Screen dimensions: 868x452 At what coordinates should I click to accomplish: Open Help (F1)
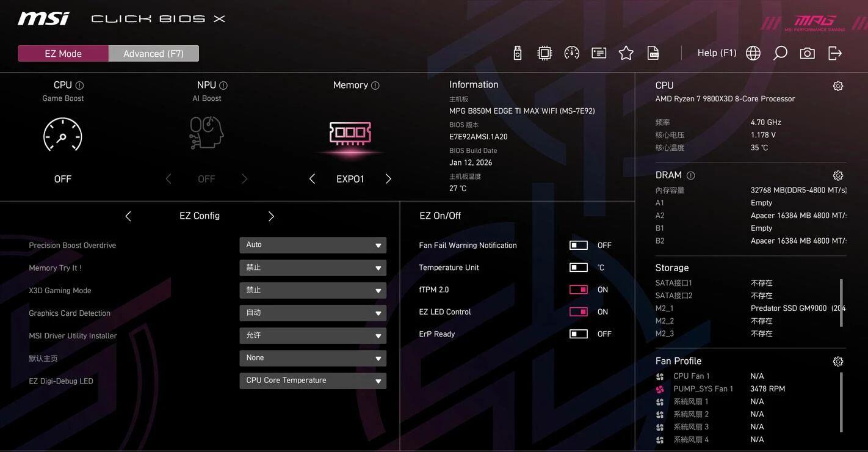pyautogui.click(x=717, y=53)
